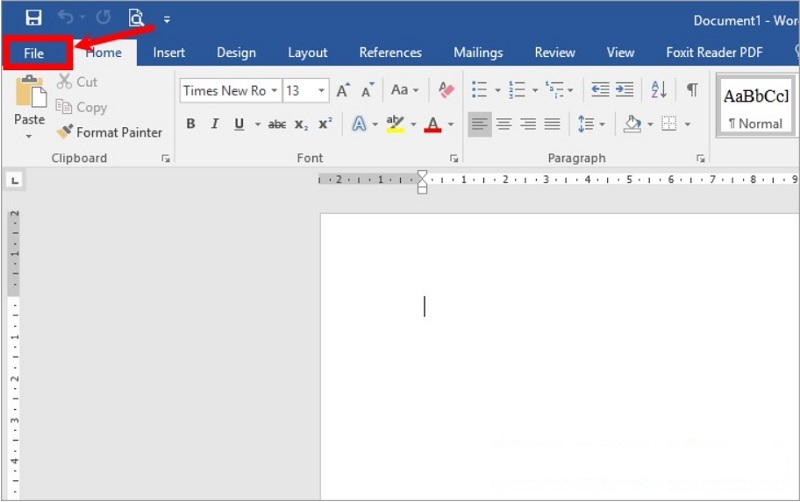Screen dimensions: 800x502
Task: Click the Clear All Formatting icon
Action: 447,90
